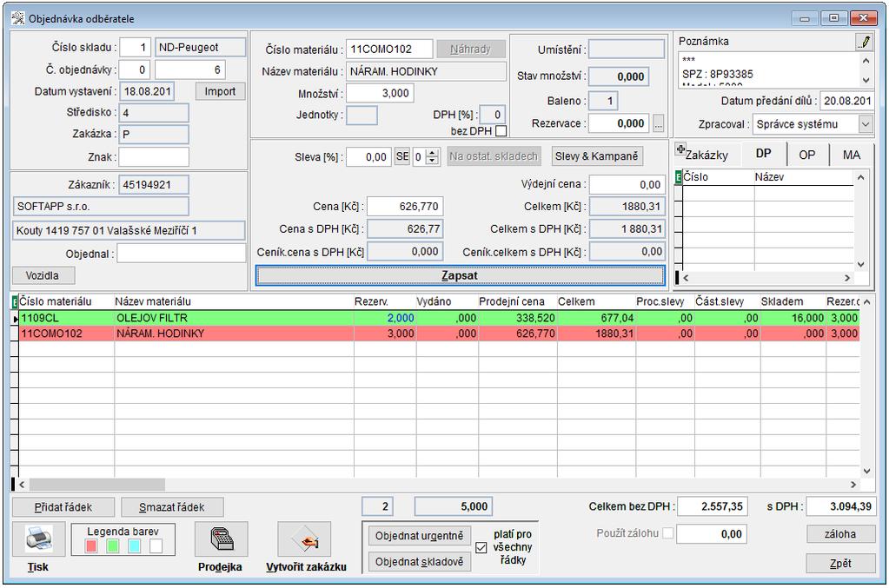
Task: Click Zákazník field 45194921
Action: tap(154, 185)
